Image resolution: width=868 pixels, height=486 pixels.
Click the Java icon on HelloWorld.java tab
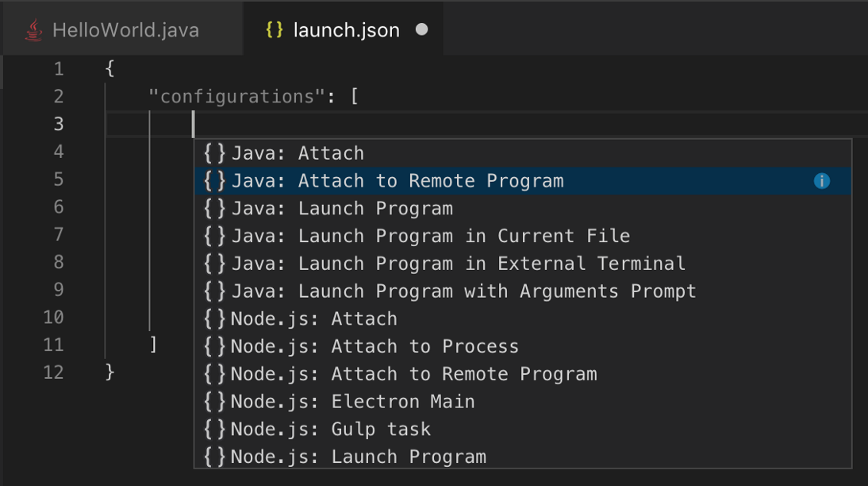pos(33,31)
